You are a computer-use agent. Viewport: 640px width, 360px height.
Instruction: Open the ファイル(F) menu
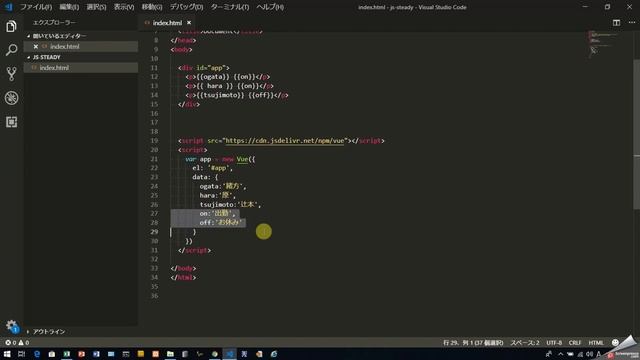[x=36, y=7]
